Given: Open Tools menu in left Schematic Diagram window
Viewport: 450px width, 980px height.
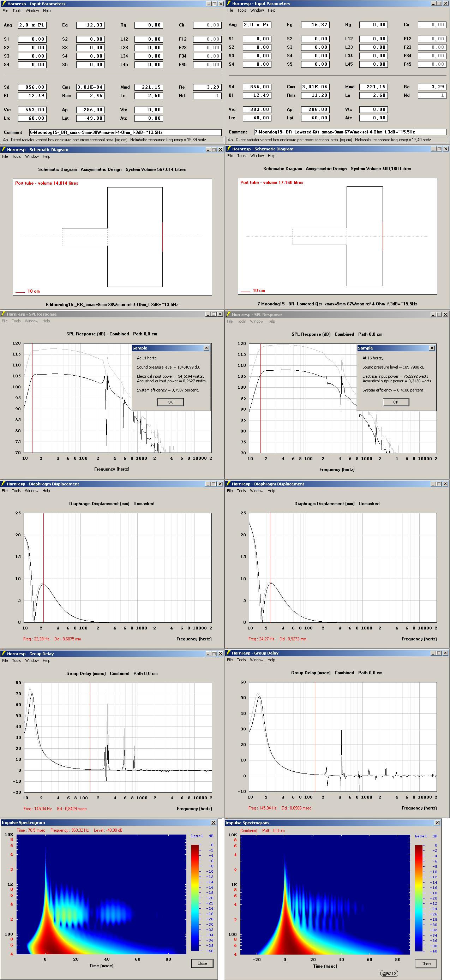Looking at the screenshot, I should point(17,156).
